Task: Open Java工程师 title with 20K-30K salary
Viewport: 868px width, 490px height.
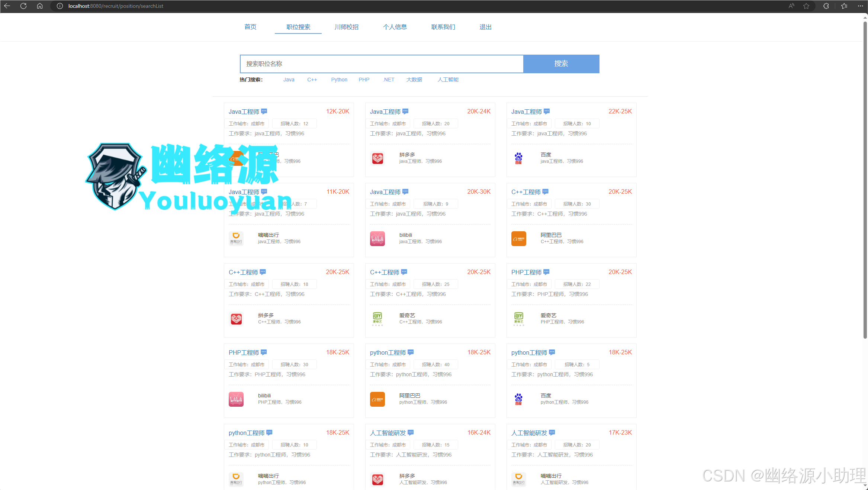Action: [385, 192]
